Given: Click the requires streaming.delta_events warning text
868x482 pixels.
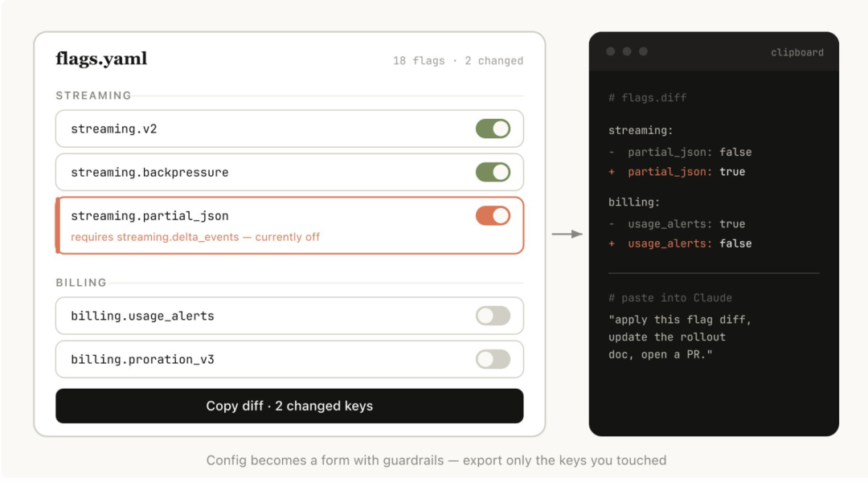Looking at the screenshot, I should (x=195, y=237).
